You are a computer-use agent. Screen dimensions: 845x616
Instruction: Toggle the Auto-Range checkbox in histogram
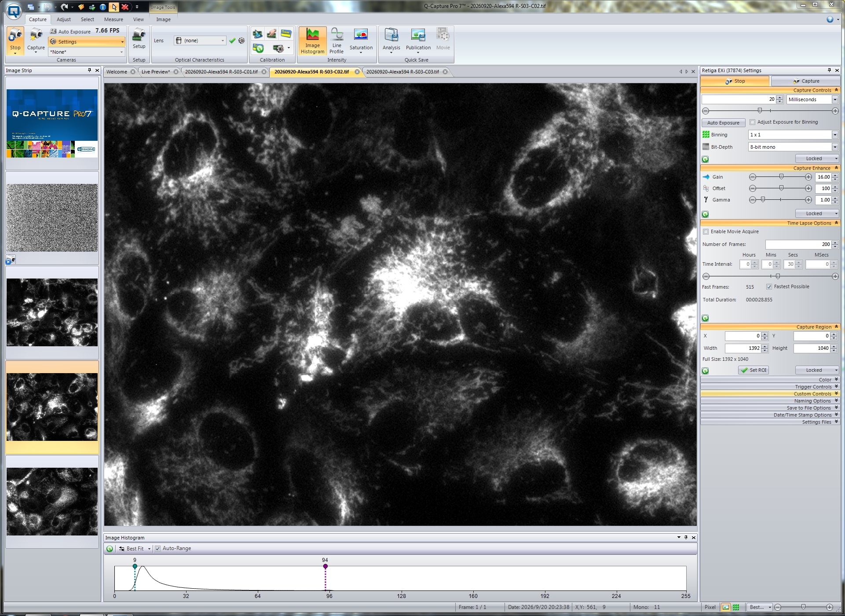(x=157, y=549)
